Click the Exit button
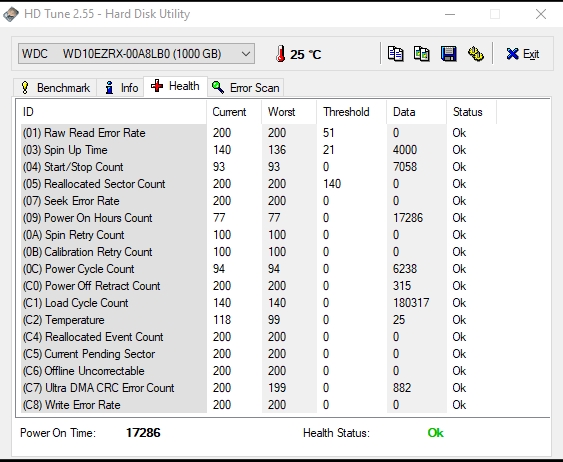Viewport: 563px width, 462px height. click(x=523, y=54)
